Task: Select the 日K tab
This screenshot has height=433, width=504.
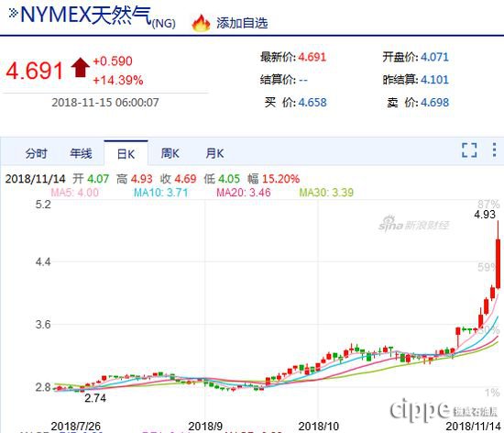Action: [x=126, y=154]
